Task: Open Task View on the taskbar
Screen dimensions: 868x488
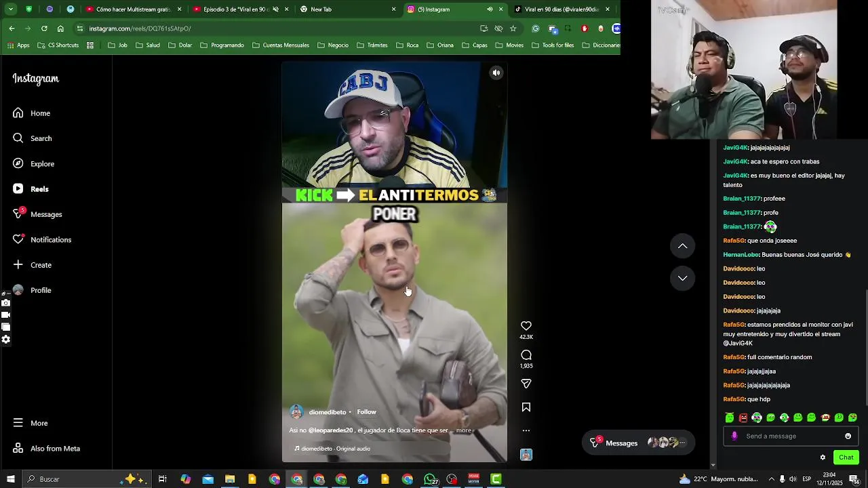Action: coord(163,479)
